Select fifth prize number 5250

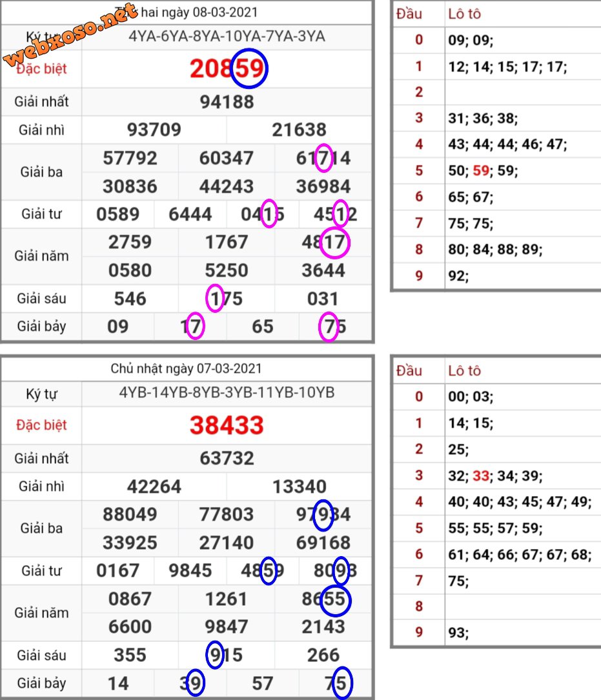[x=227, y=270]
